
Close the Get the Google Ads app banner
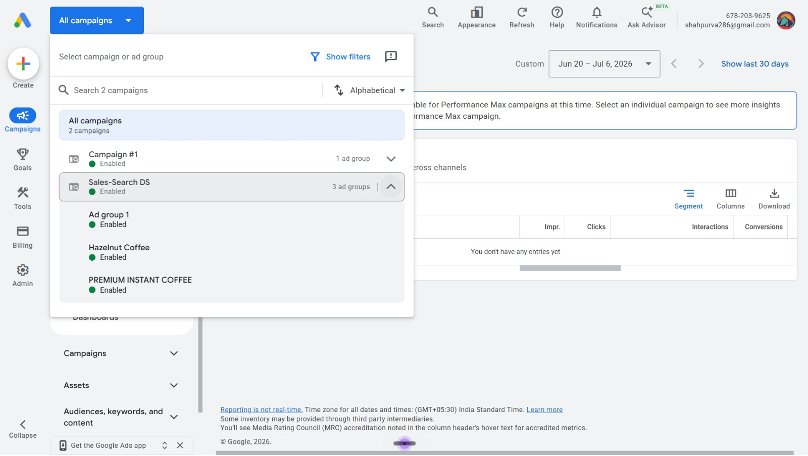pyautogui.click(x=180, y=445)
